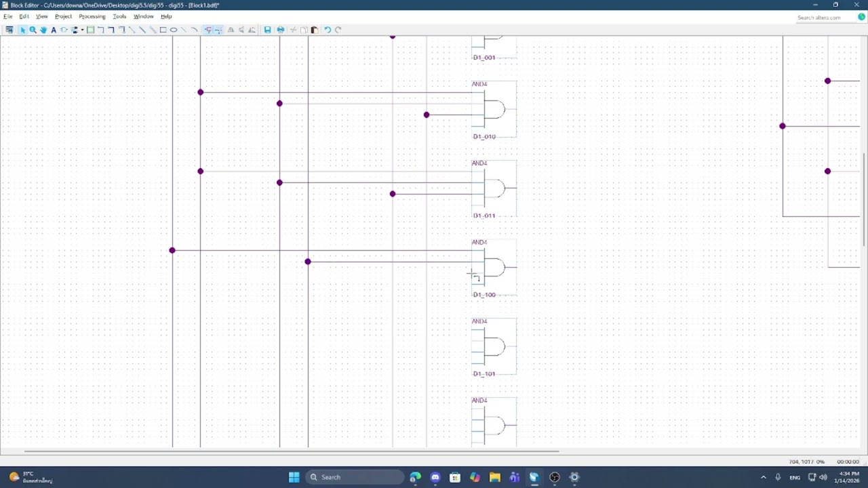
Task: Open the File menu
Action: [x=8, y=16]
